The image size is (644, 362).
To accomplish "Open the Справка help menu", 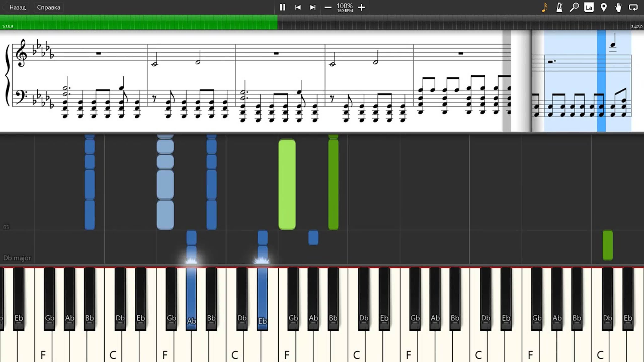I will 48,7.
